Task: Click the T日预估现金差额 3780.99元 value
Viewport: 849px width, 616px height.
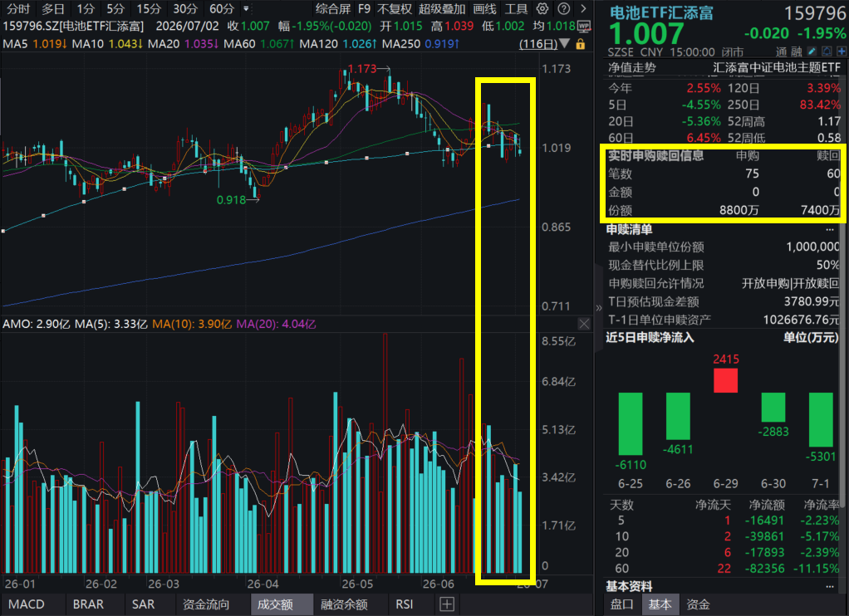Action: click(812, 301)
